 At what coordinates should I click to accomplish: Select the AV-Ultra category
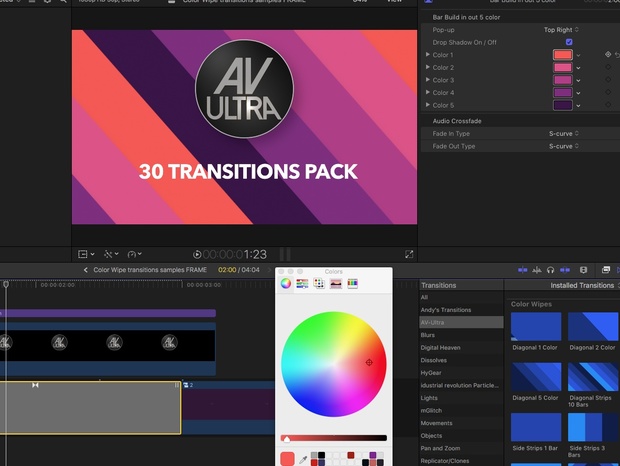click(461, 323)
